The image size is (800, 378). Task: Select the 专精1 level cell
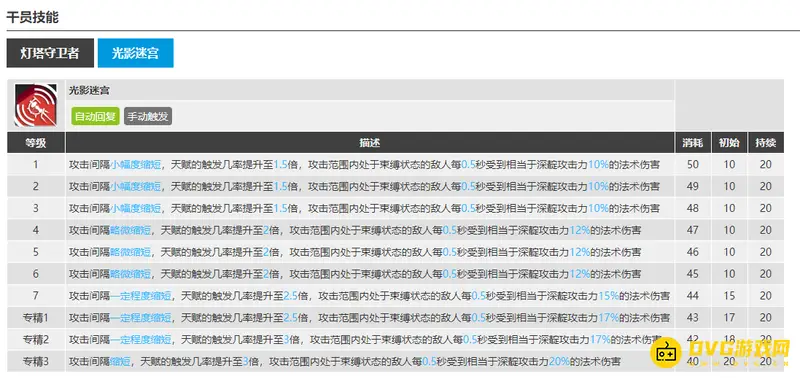36,318
